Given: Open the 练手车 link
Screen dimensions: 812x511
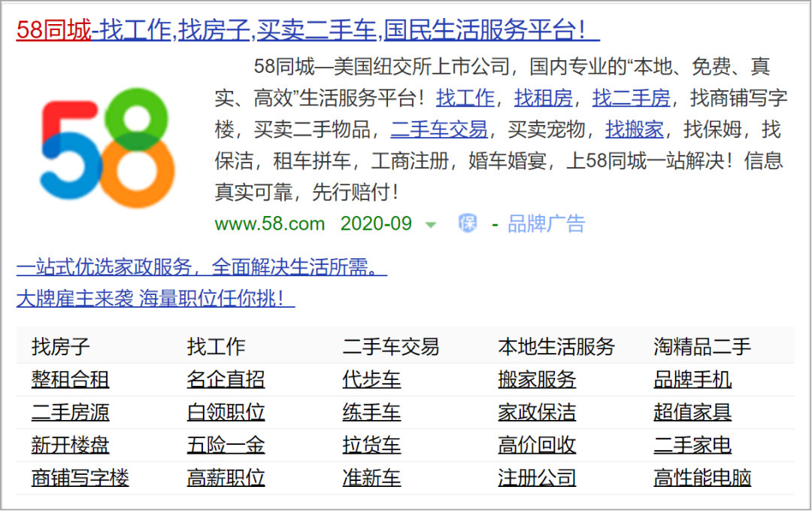Looking at the screenshot, I should pos(372,412).
